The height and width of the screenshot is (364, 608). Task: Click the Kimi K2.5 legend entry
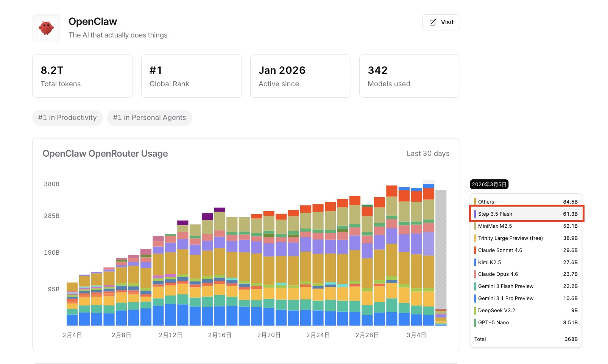(526, 262)
